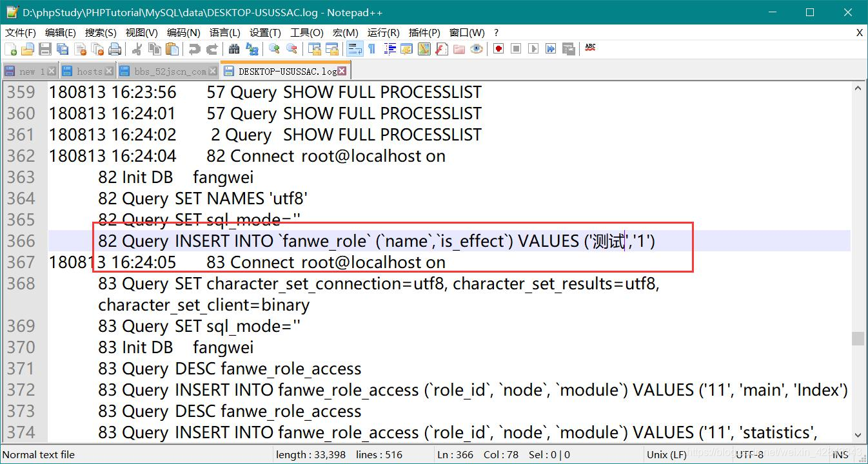This screenshot has width=868, height=464.
Task: Toggle Show All Characters pilcrow icon
Action: pos(372,49)
